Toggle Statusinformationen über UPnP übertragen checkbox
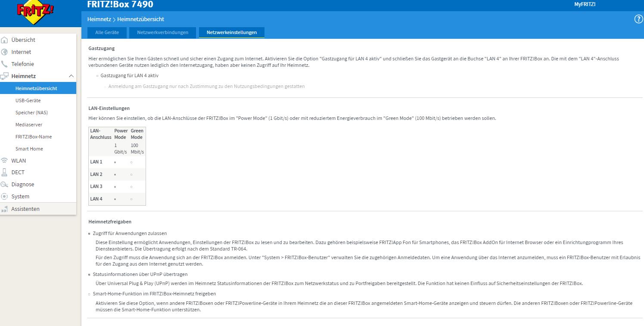 pyautogui.click(x=90, y=275)
